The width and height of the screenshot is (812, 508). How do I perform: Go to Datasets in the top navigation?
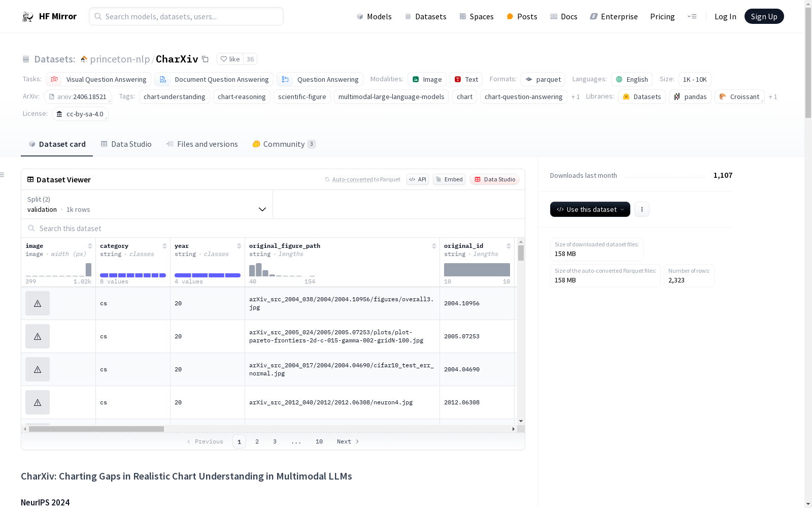(x=425, y=16)
